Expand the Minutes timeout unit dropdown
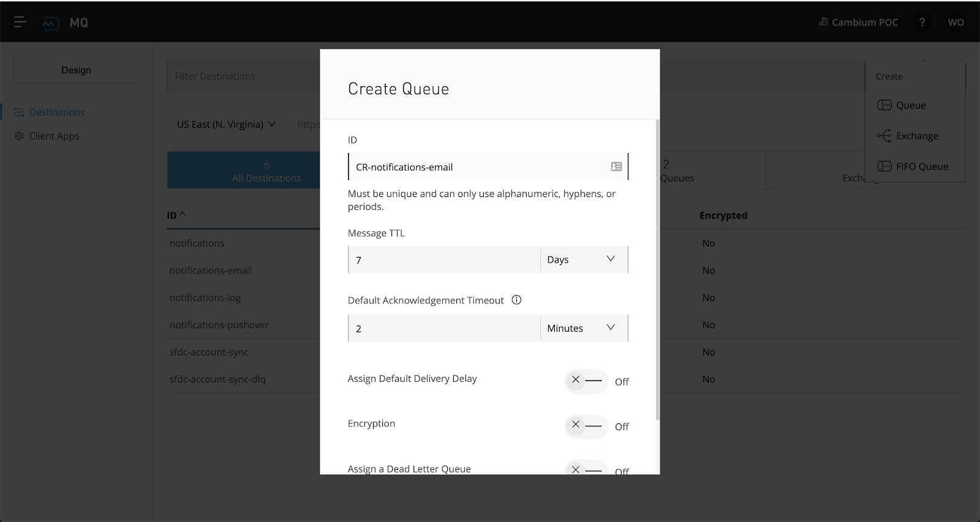980x522 pixels. coord(583,329)
